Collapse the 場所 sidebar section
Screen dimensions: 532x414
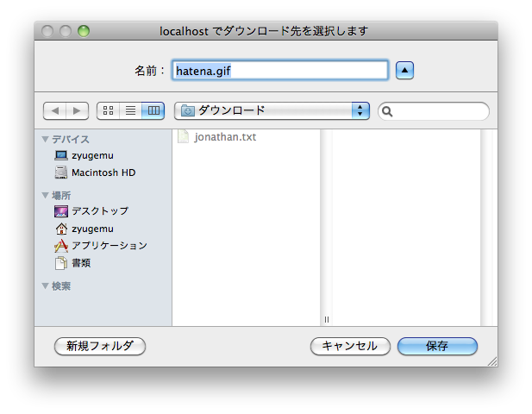45,196
